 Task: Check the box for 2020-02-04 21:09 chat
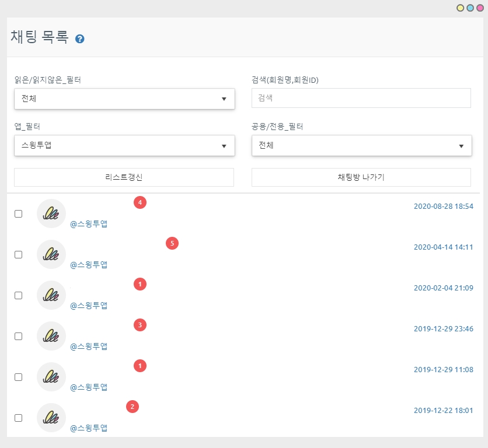click(x=18, y=295)
